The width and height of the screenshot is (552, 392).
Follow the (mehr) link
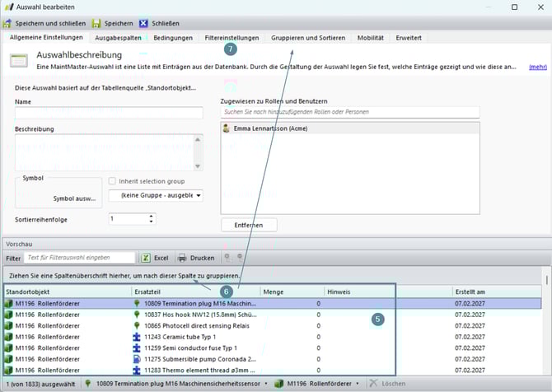click(x=537, y=67)
